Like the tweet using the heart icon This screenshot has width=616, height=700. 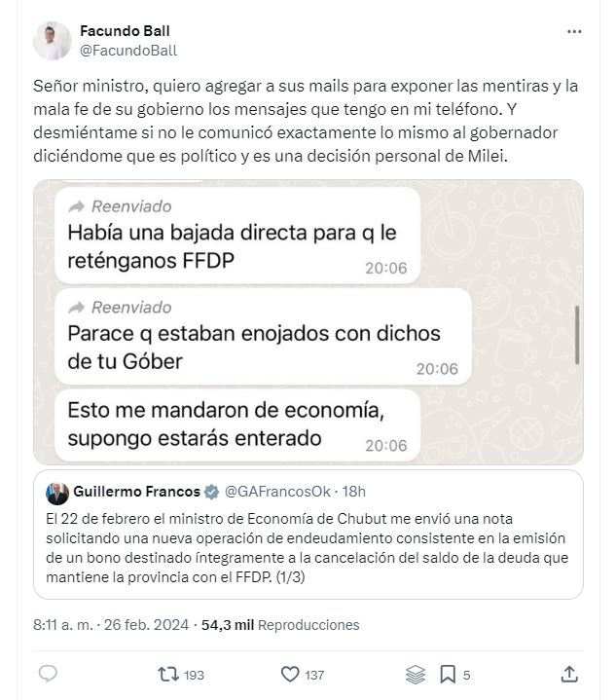pyautogui.click(x=288, y=673)
